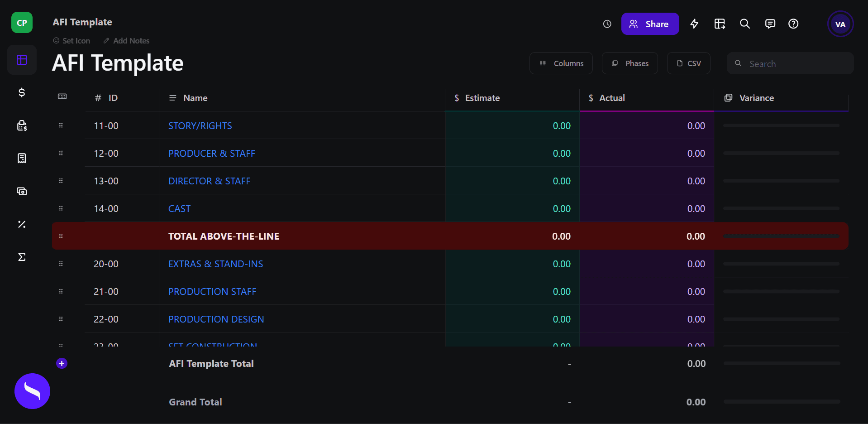Select the dollar sign sidebar icon
Viewport: 868px width, 424px height.
click(22, 93)
